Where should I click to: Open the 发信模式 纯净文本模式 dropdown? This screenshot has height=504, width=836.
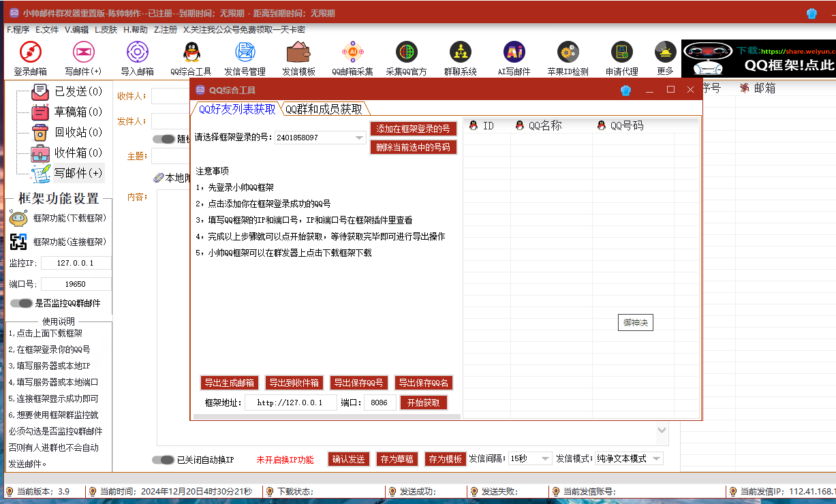click(x=656, y=459)
